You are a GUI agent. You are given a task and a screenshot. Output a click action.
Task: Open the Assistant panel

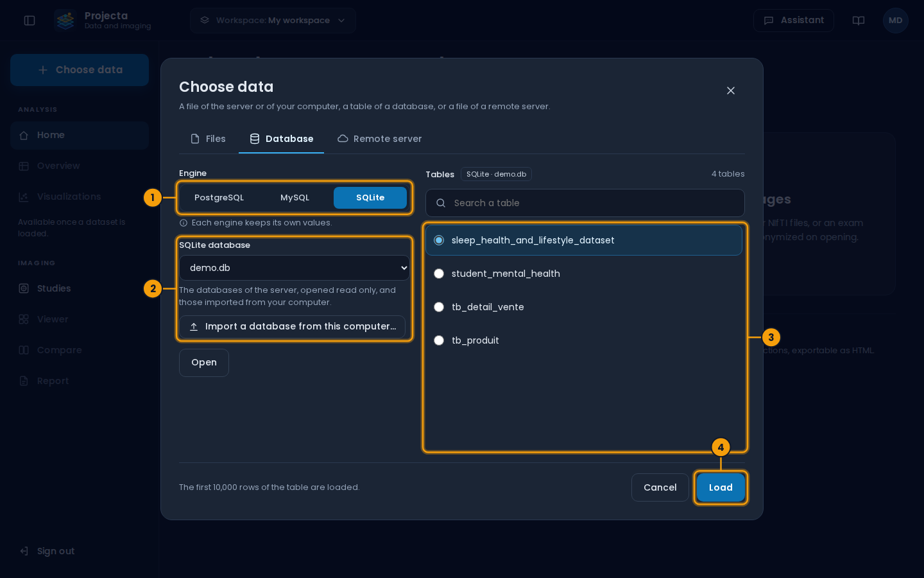[794, 21]
